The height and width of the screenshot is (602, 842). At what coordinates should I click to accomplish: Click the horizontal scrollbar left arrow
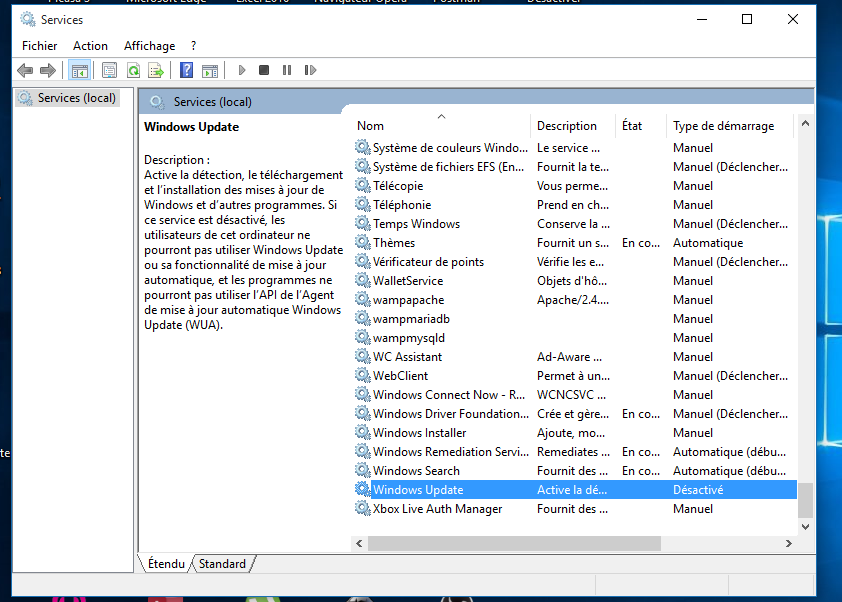point(359,543)
